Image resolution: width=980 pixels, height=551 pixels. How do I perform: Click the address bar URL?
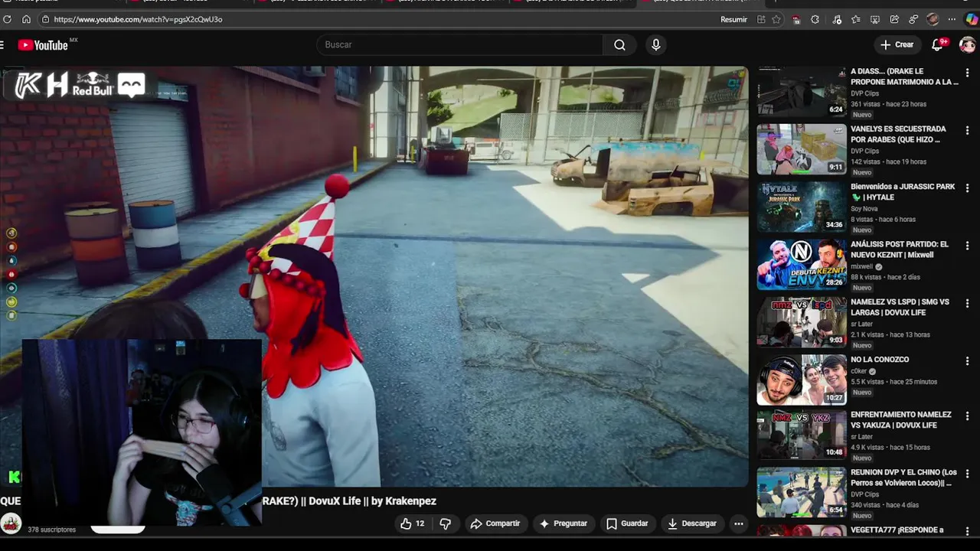[x=138, y=19]
